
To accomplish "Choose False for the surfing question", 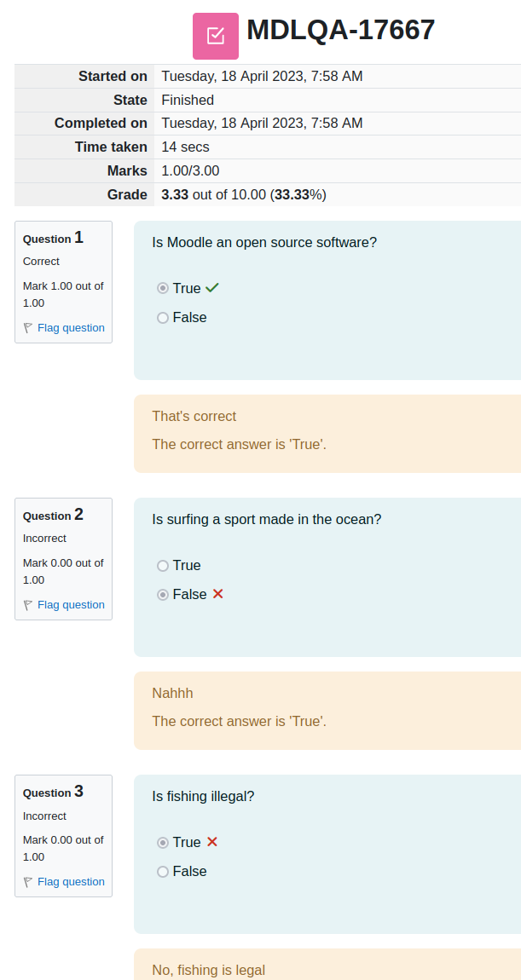I will click(x=163, y=594).
